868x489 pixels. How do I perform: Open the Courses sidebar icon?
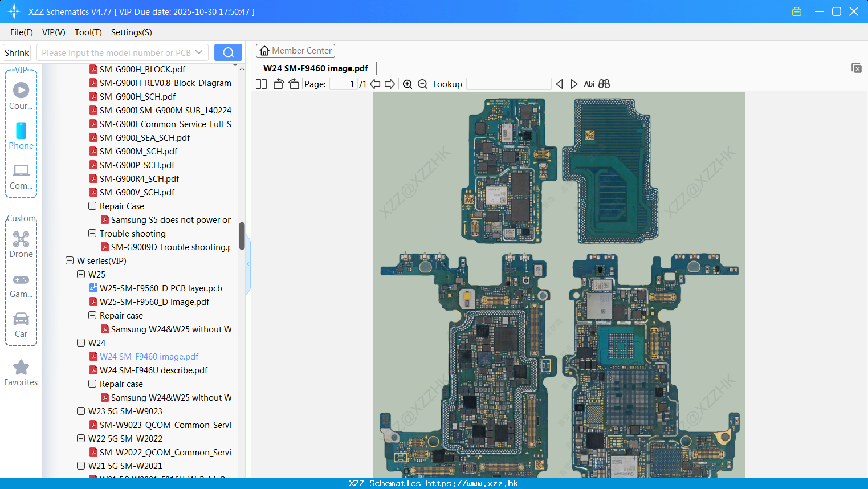(x=21, y=96)
